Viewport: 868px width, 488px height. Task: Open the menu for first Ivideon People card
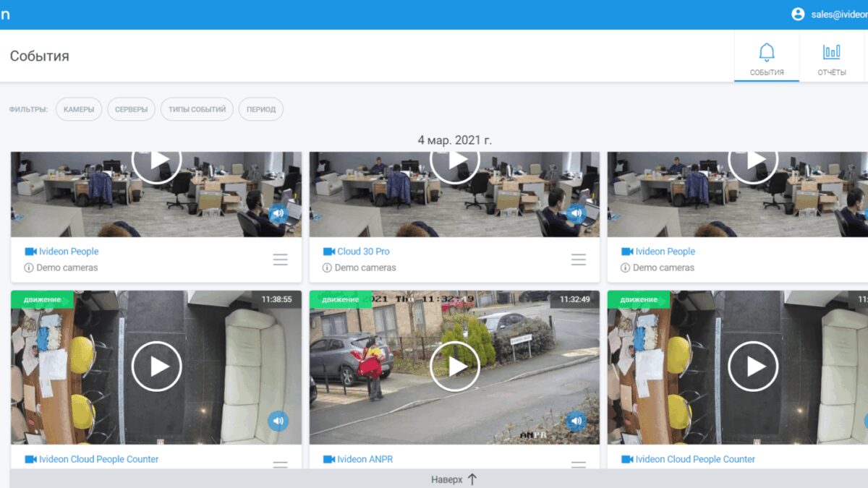click(281, 260)
